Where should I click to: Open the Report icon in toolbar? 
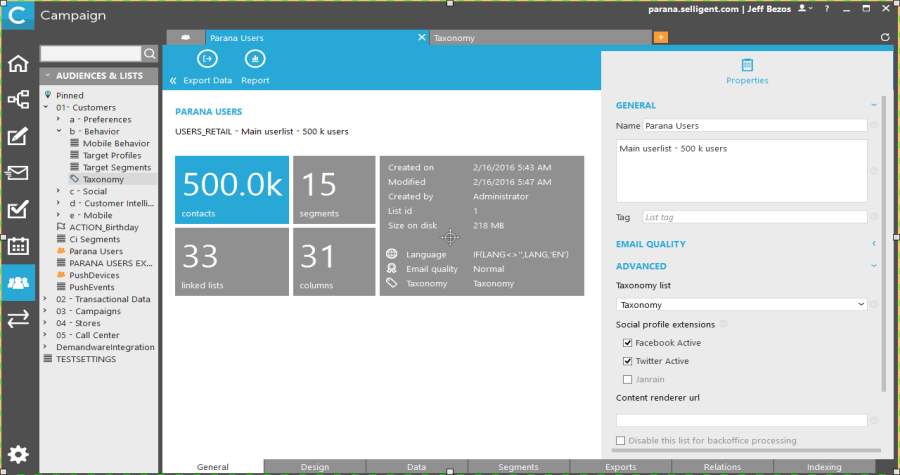254,60
